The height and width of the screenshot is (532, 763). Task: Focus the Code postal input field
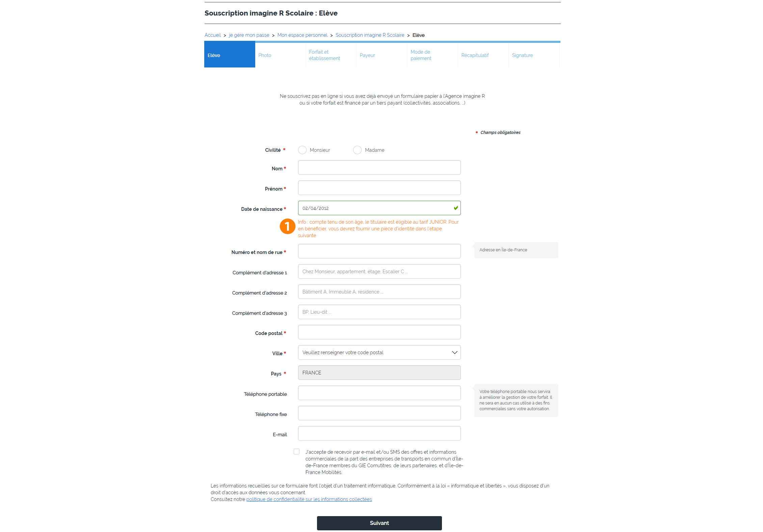point(379,332)
